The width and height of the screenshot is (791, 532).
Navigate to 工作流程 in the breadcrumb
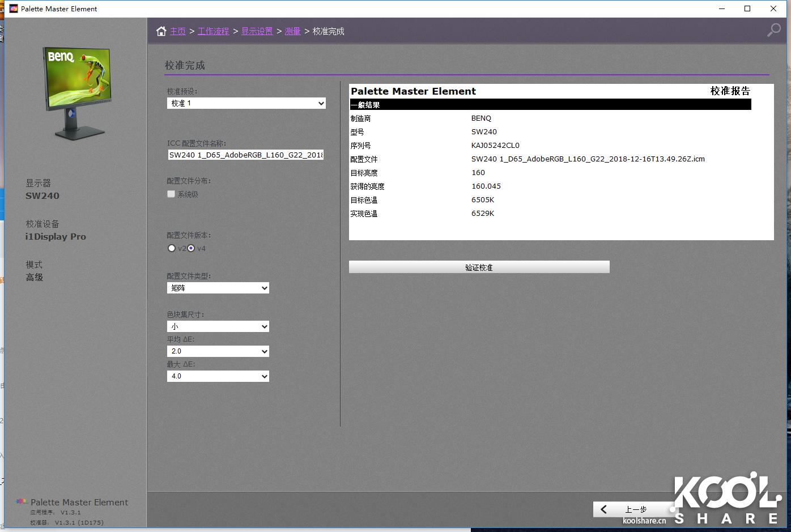pos(214,31)
